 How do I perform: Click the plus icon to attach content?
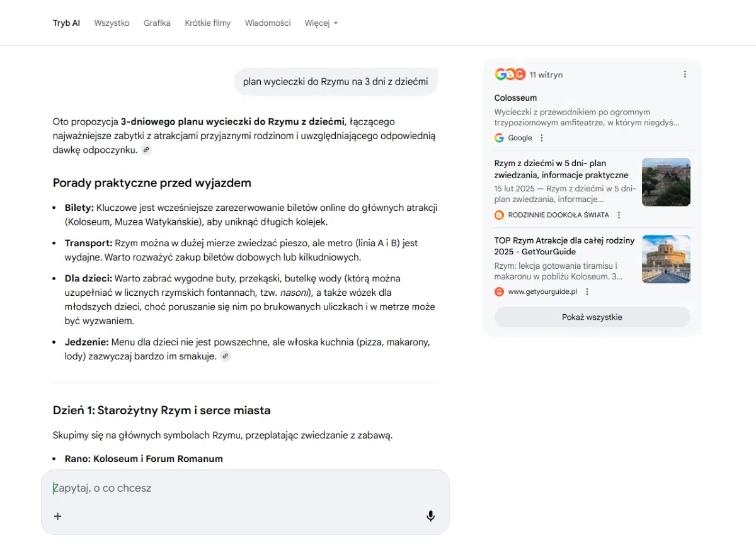click(57, 516)
